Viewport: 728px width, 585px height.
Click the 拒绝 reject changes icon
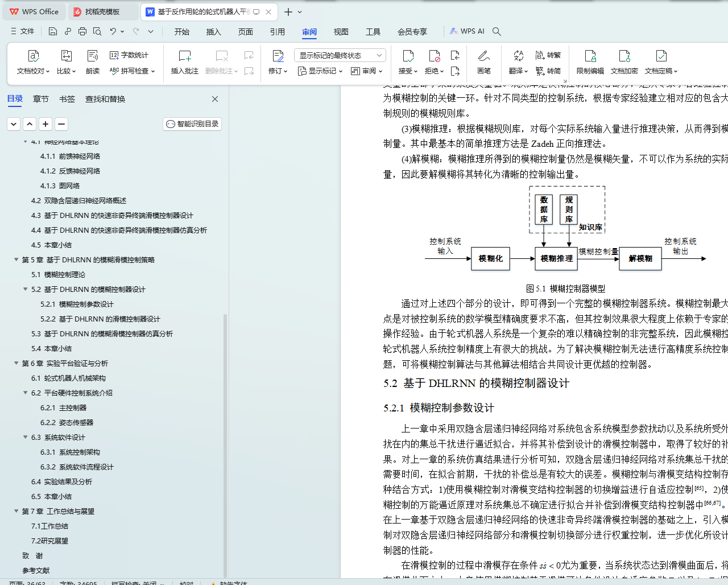(434, 56)
